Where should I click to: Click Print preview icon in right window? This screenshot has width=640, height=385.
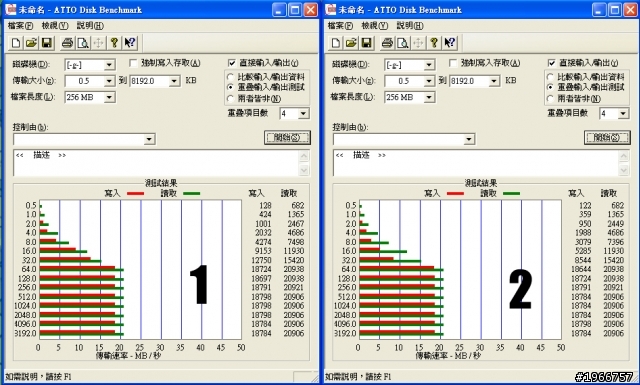pos(403,42)
